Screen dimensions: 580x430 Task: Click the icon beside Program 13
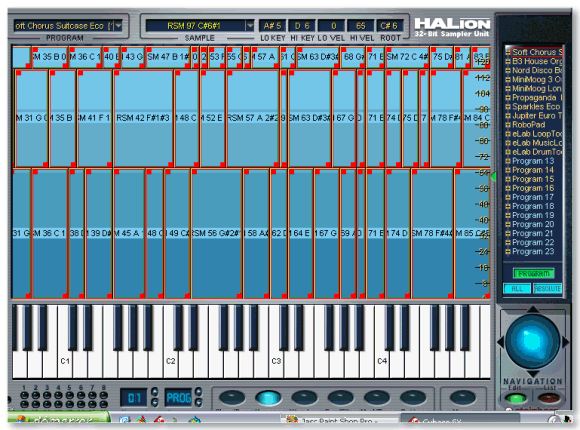(x=508, y=161)
